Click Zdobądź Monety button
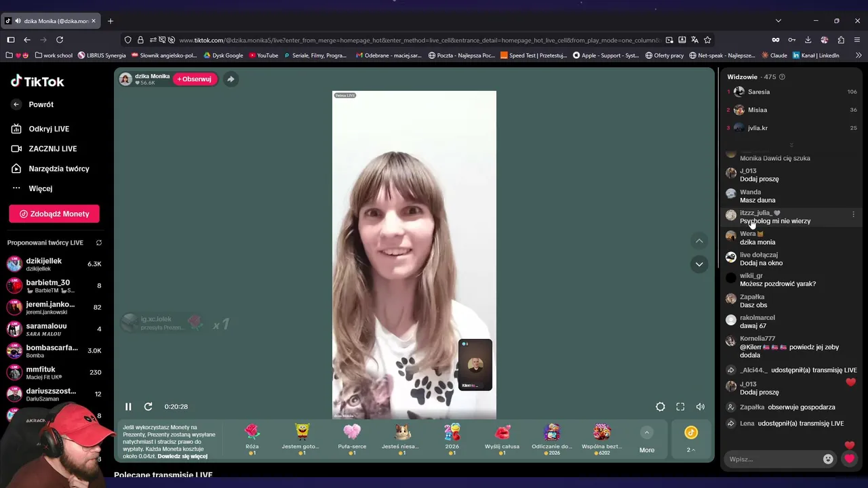Viewport: 868px width, 488px height. [x=54, y=213]
